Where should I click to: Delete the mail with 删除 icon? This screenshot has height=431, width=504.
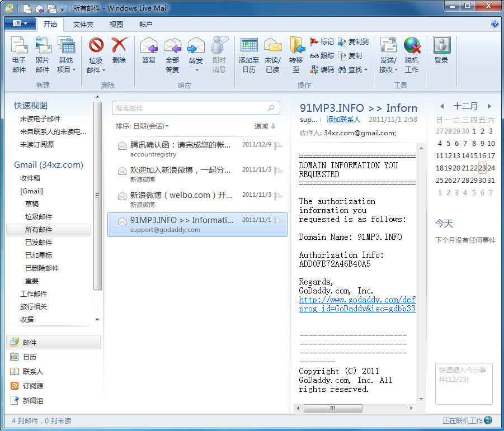[x=119, y=51]
